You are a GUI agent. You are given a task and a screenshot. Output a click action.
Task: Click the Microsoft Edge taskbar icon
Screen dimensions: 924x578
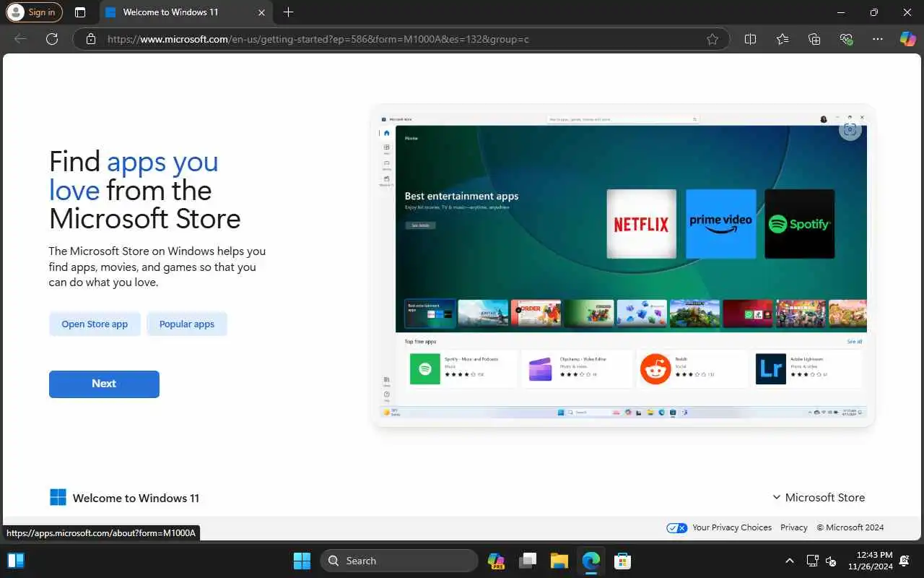[x=591, y=561]
